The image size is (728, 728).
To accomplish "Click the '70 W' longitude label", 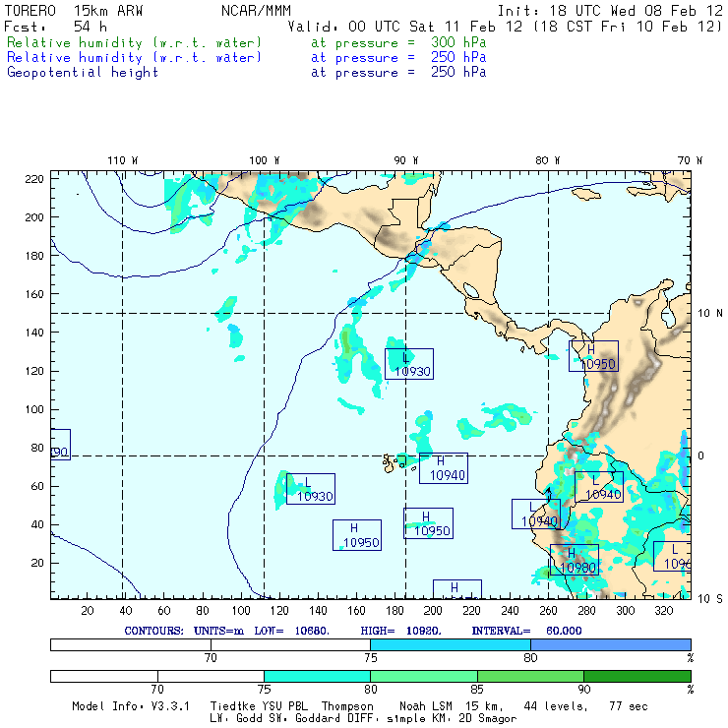I will (690, 160).
